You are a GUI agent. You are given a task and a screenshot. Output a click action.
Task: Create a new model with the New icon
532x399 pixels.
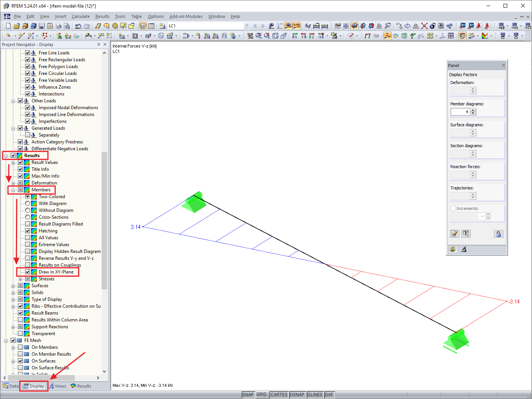[x=8, y=26]
